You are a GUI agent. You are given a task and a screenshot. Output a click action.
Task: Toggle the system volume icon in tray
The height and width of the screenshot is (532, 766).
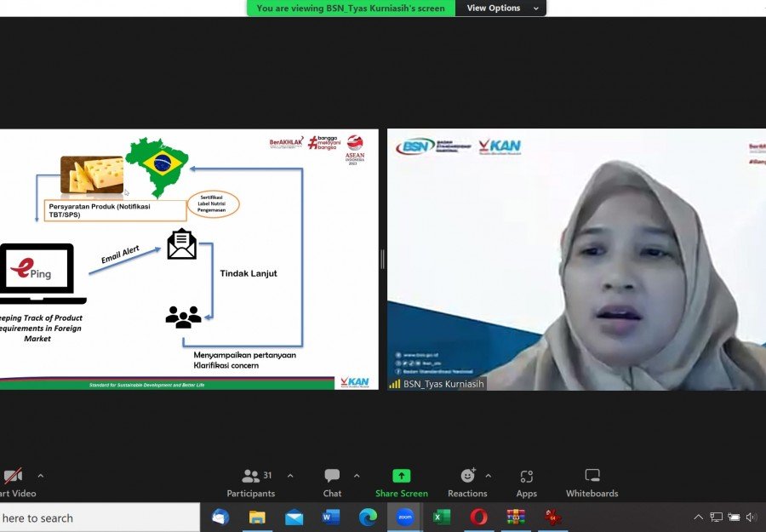click(752, 518)
